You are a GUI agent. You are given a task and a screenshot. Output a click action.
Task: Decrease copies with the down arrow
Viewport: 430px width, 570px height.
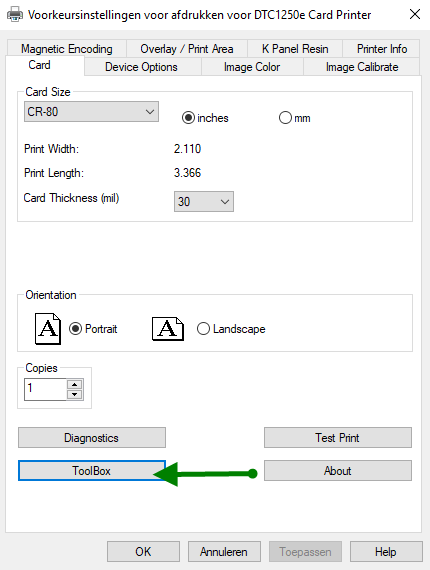75,395
